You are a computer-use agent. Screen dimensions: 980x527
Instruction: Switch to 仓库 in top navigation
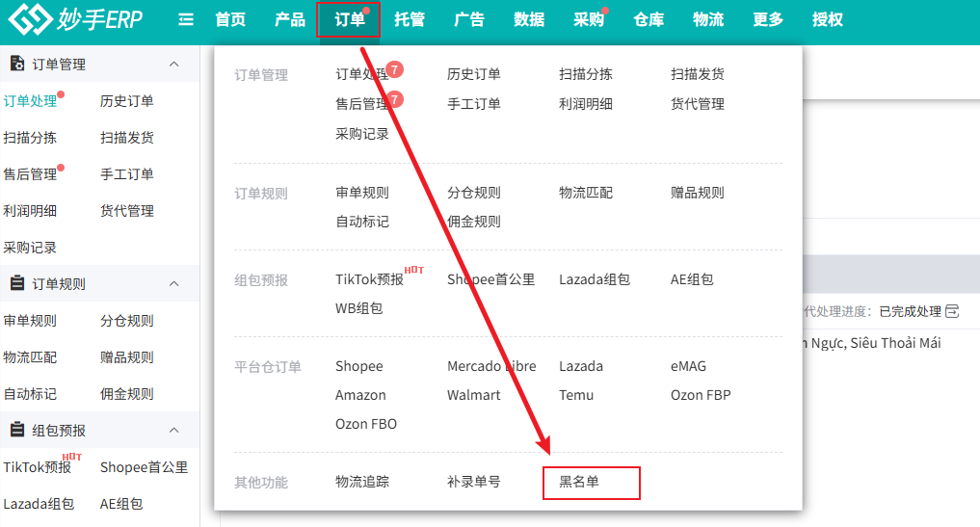tap(649, 19)
